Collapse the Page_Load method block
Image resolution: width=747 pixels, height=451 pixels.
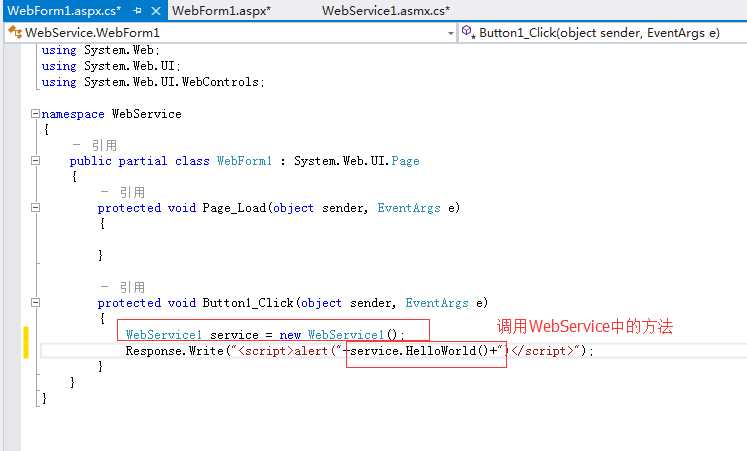pyautogui.click(x=35, y=208)
